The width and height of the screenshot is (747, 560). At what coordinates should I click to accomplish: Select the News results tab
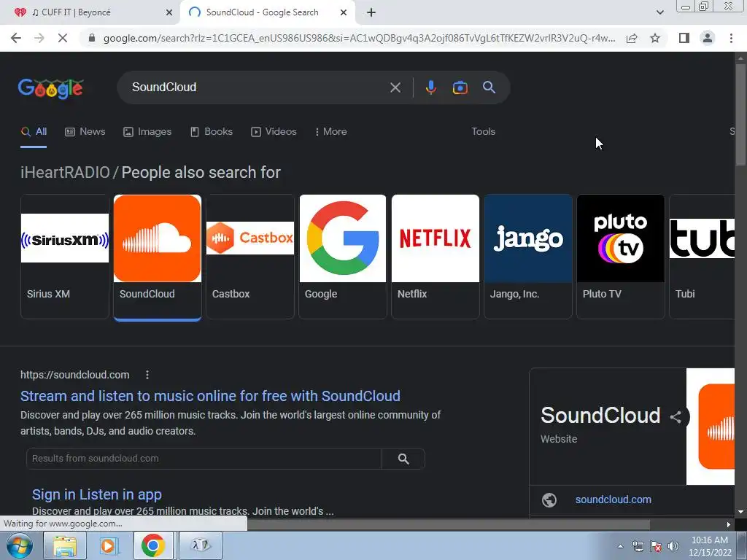pyautogui.click(x=85, y=132)
